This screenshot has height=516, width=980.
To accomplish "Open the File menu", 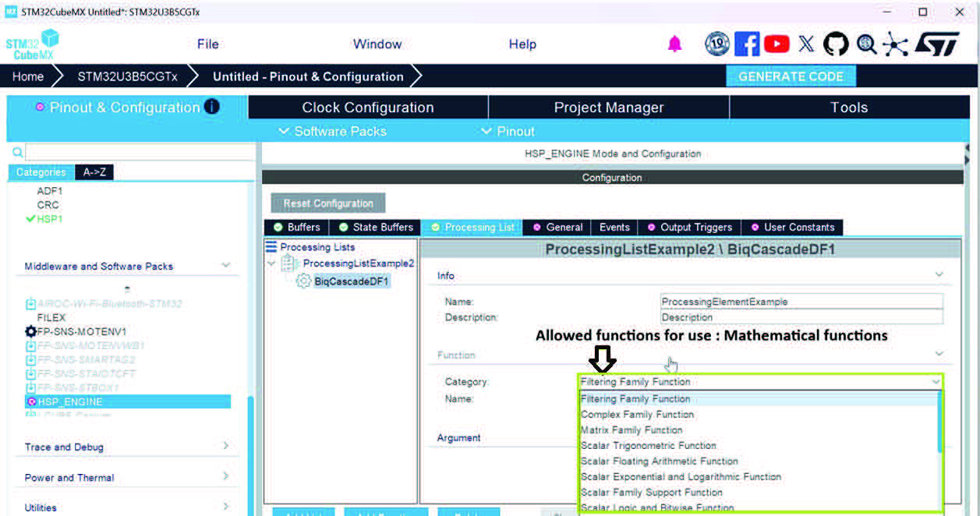I will [x=208, y=44].
